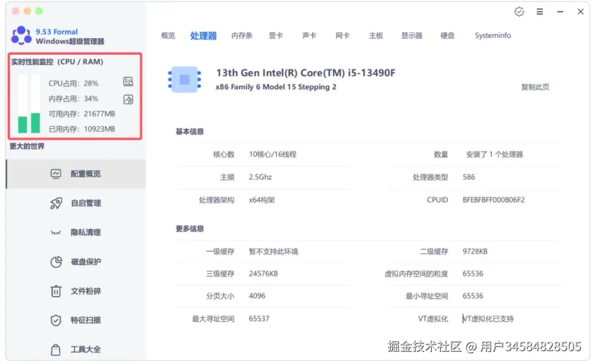Open the 网卡 tab
592x364 pixels.
pos(342,35)
